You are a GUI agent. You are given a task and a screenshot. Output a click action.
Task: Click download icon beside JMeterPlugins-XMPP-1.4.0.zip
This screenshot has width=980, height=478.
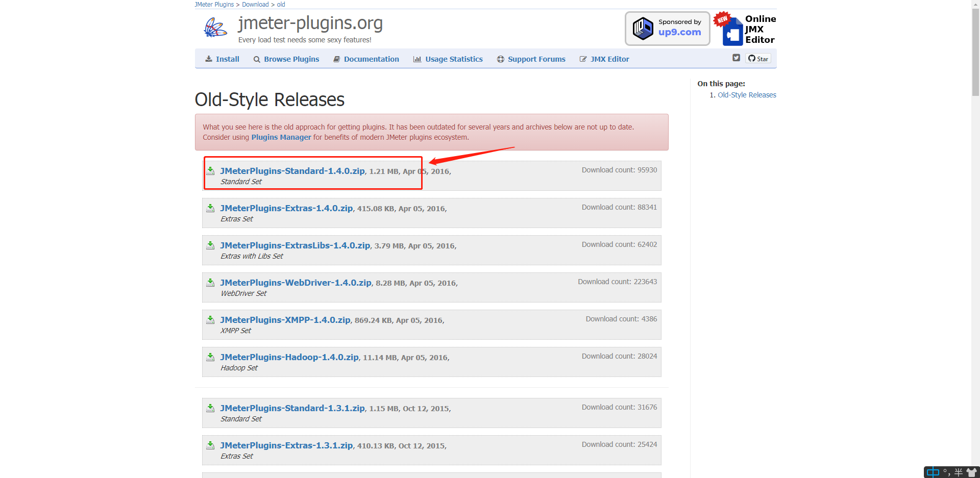(210, 320)
